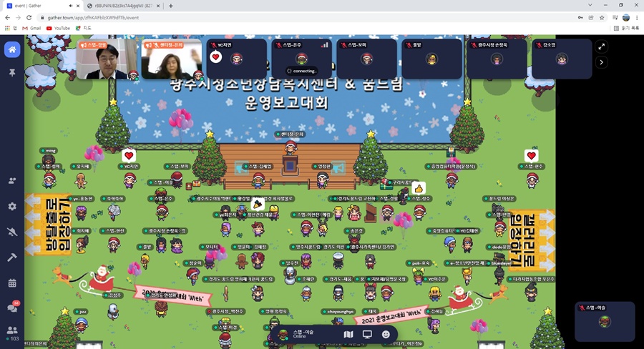
Task: Select the 센터장-은희 video tile
Action: (x=172, y=59)
